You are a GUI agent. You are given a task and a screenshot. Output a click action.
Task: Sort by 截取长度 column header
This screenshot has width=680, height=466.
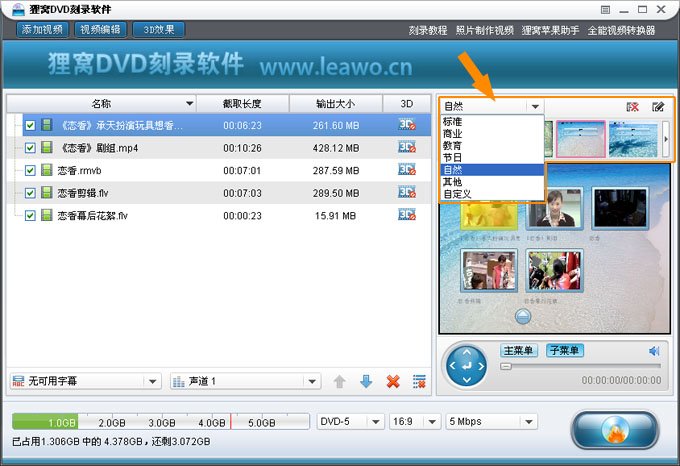[x=242, y=104]
